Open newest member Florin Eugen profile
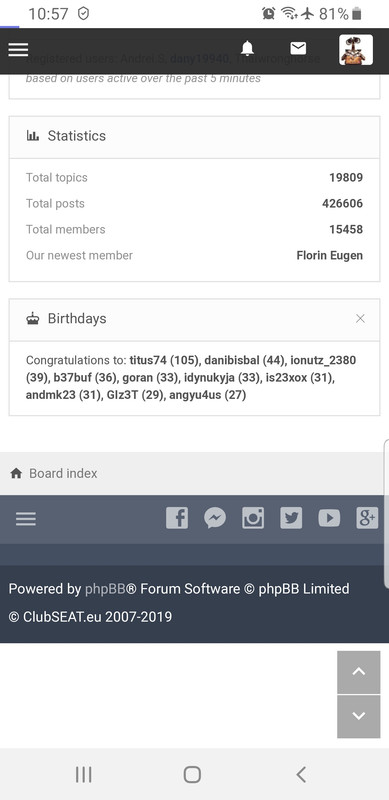Image resolution: width=389 pixels, height=800 pixels. coord(330,255)
